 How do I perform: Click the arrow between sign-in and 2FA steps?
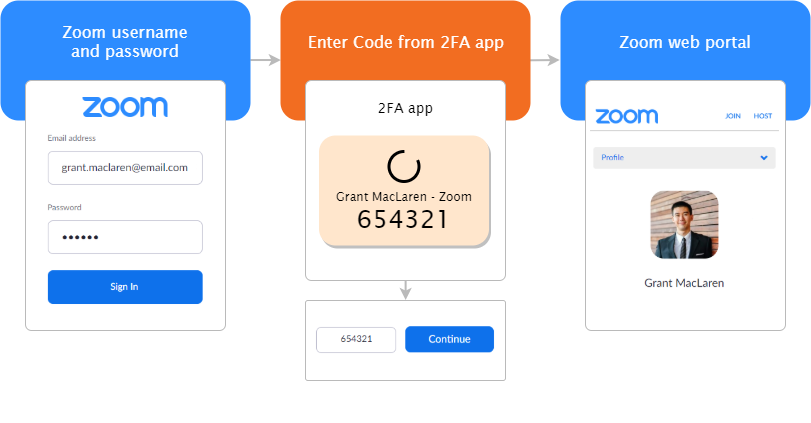pos(265,60)
